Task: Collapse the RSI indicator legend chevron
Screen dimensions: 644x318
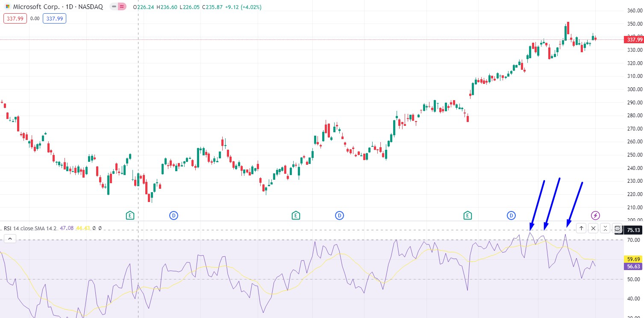Action: tap(10, 239)
